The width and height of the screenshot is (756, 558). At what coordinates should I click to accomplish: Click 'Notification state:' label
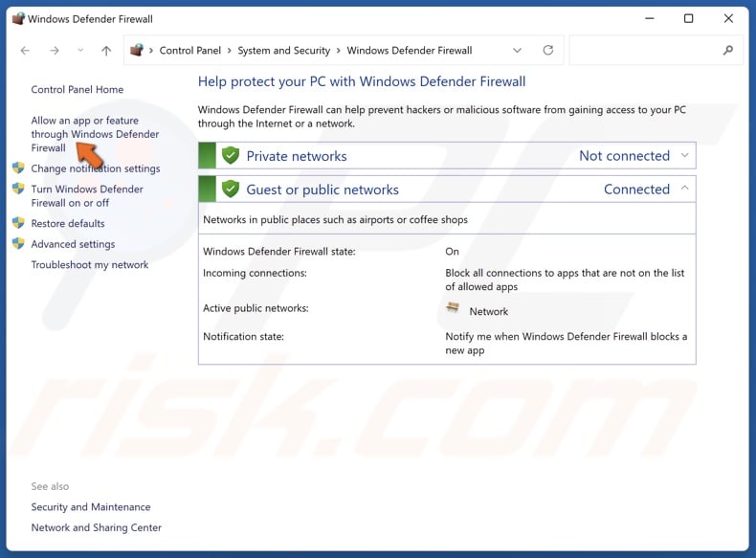point(243,337)
